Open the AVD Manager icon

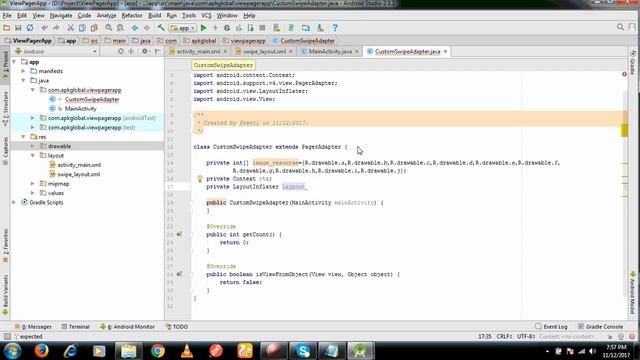(277, 28)
